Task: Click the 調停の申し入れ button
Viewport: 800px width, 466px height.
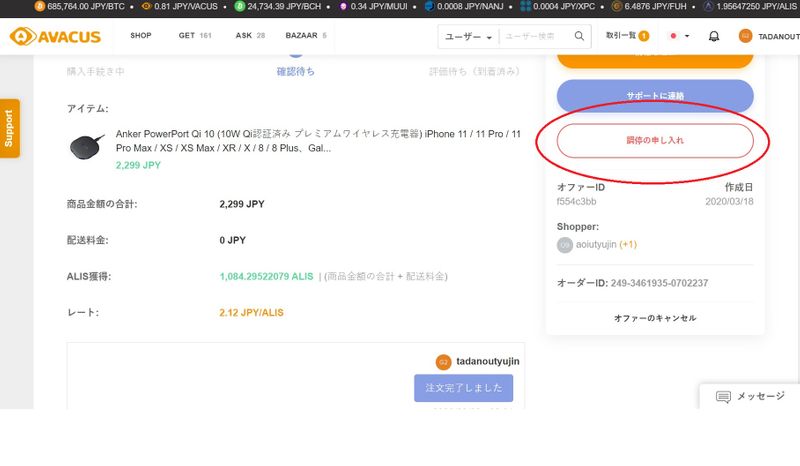Action: pyautogui.click(x=654, y=141)
